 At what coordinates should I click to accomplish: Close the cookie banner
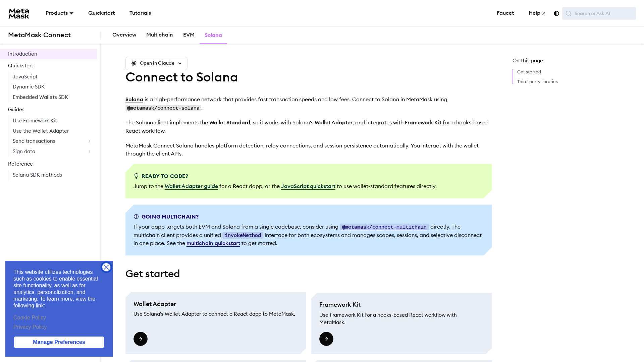click(x=106, y=267)
